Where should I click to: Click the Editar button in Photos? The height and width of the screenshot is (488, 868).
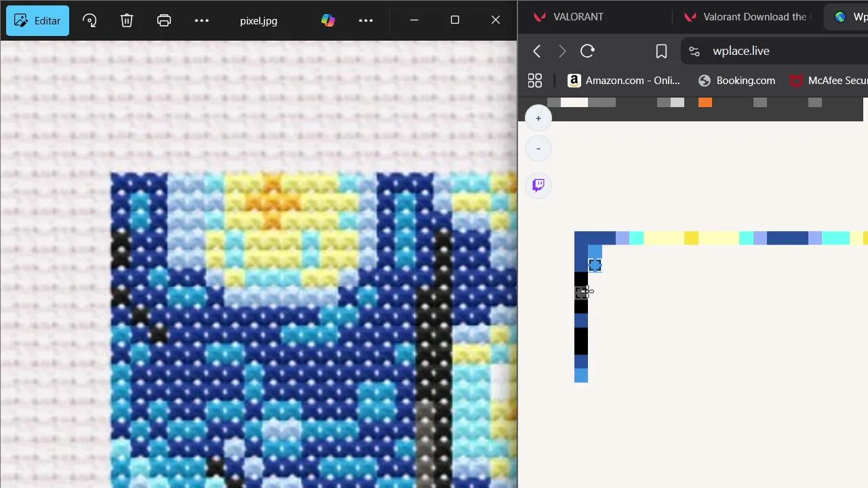tap(37, 20)
